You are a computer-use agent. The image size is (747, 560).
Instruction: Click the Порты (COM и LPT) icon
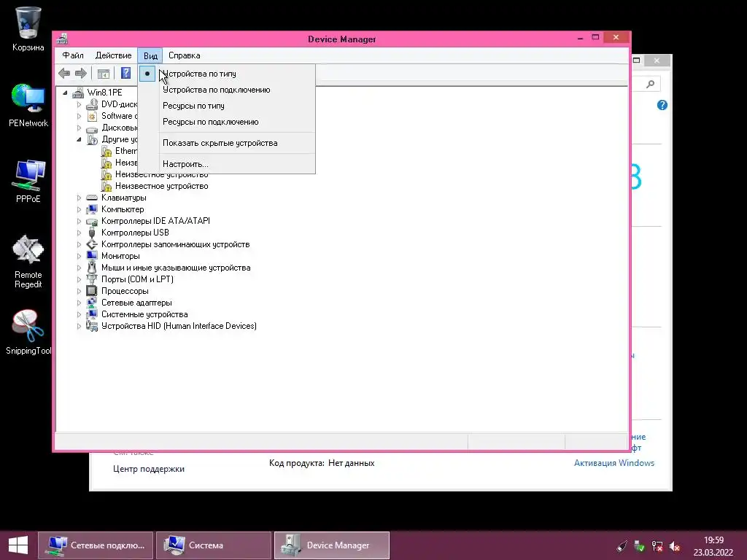[x=92, y=279]
